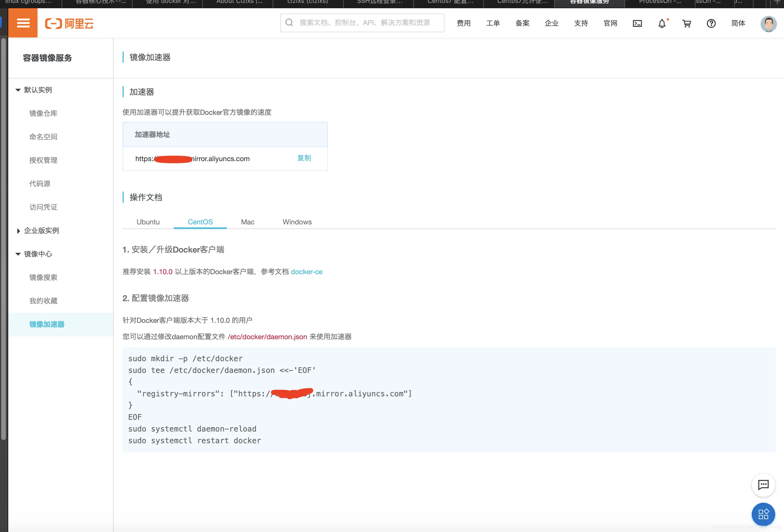The height and width of the screenshot is (532, 784).
Task: Open the chat bubble in bottom corner
Action: pos(763,485)
